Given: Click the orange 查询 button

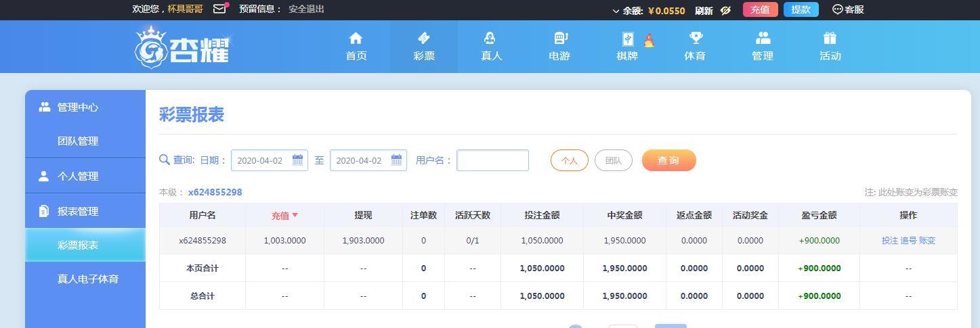Looking at the screenshot, I should pyautogui.click(x=668, y=160).
